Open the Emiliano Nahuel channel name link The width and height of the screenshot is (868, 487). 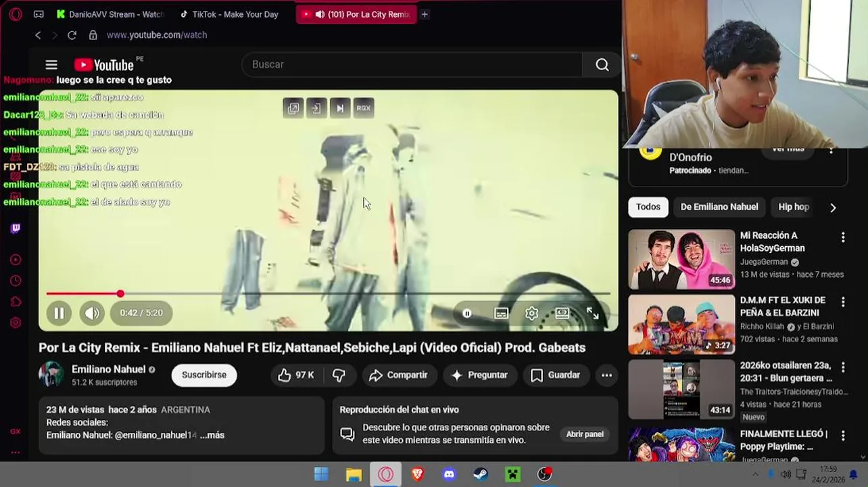pos(108,369)
